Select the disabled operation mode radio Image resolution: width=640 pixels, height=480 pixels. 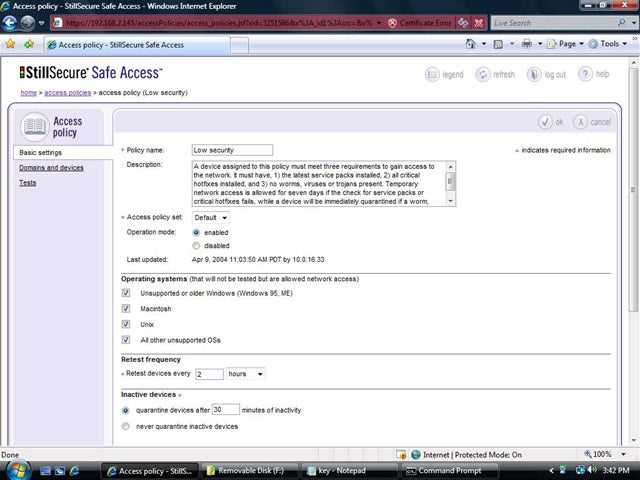pyautogui.click(x=196, y=245)
